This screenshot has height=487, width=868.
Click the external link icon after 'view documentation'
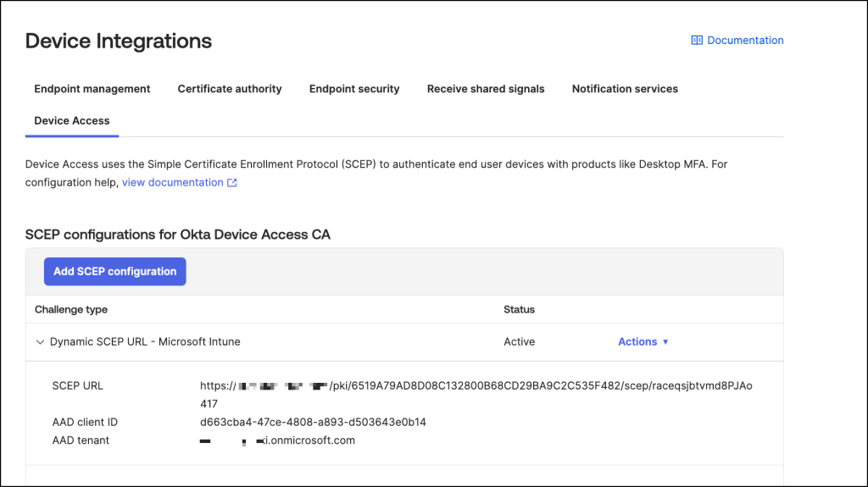(x=232, y=183)
